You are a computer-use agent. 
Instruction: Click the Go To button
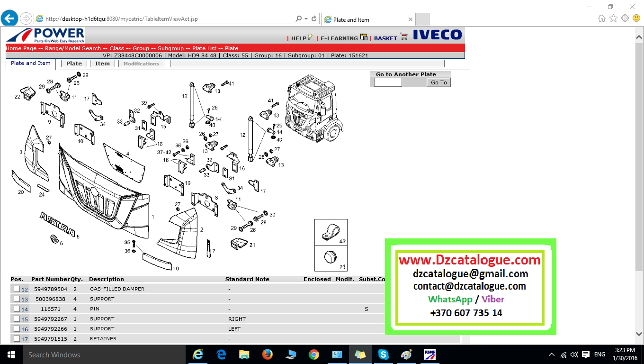pos(439,82)
